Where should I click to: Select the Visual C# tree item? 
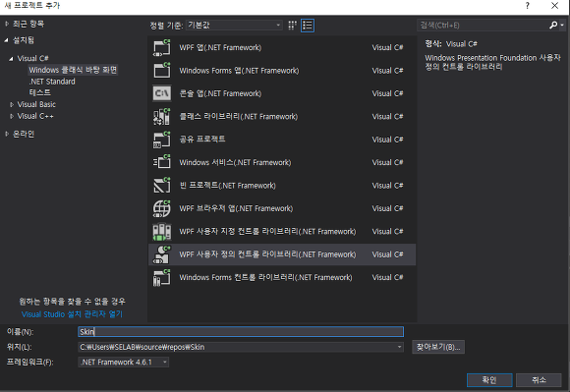tap(32, 59)
